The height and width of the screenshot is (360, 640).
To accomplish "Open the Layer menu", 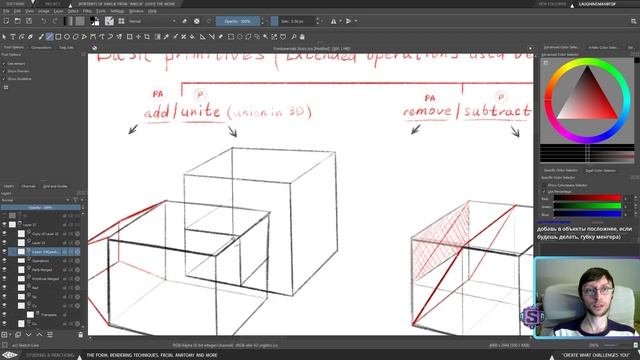I will point(59,11).
